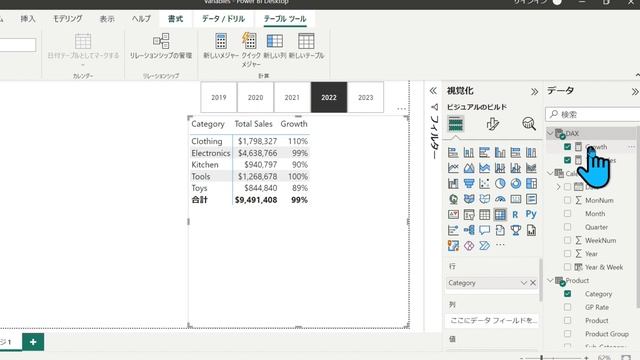Check the Year field checkbox
Viewport: 640px width, 360px height.
point(567,253)
